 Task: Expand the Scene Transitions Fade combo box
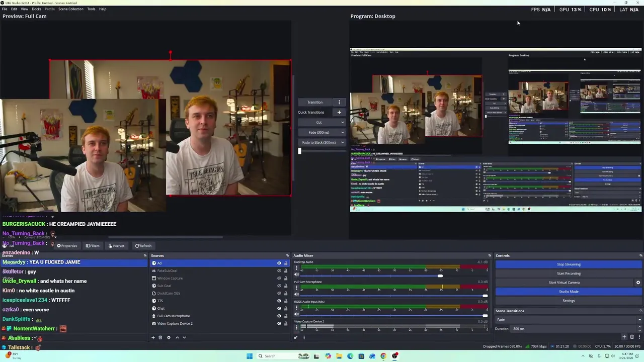click(569, 320)
